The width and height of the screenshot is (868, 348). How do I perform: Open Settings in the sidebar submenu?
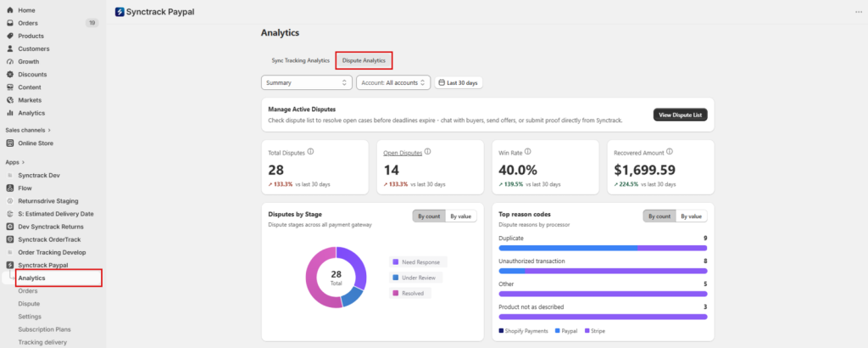(30, 317)
